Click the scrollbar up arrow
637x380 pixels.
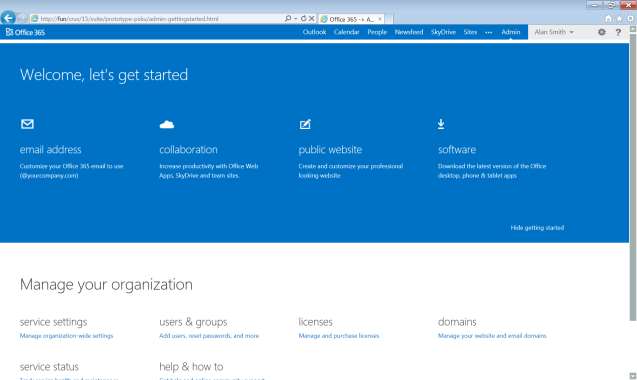[633, 29]
